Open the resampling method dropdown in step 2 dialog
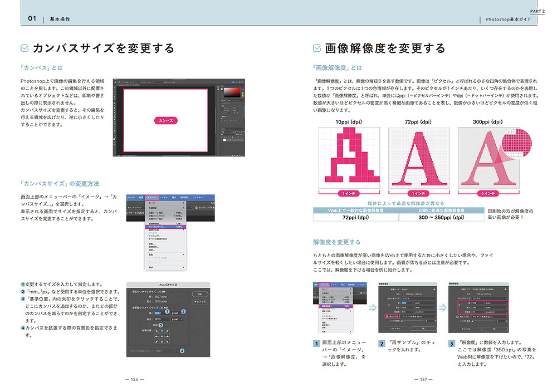This screenshot has width=557, height=392. click(x=418, y=316)
